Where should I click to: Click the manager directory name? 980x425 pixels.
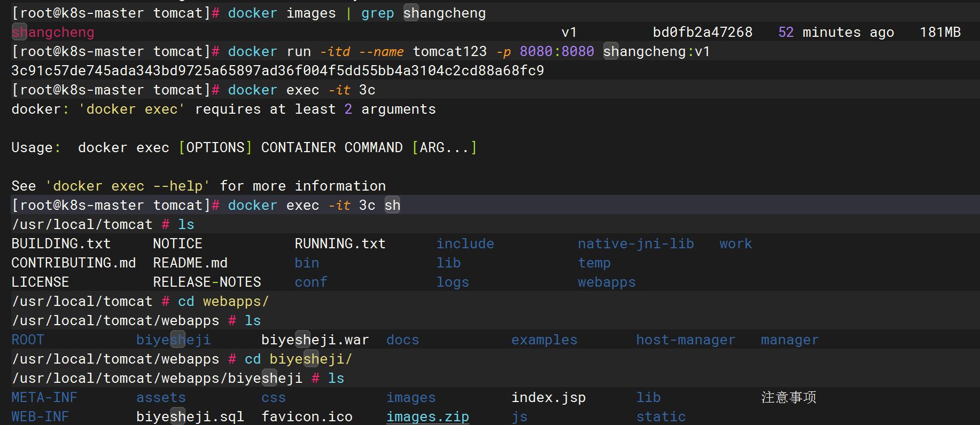(790, 340)
